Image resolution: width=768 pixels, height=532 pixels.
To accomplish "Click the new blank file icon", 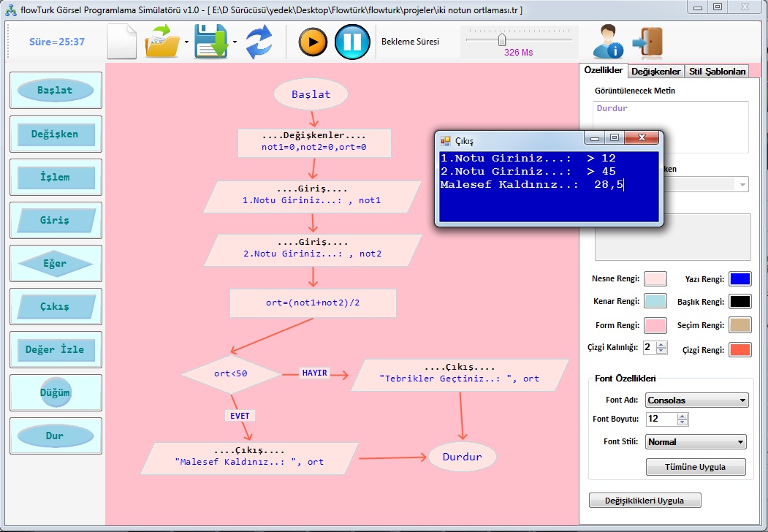I will pyautogui.click(x=122, y=42).
